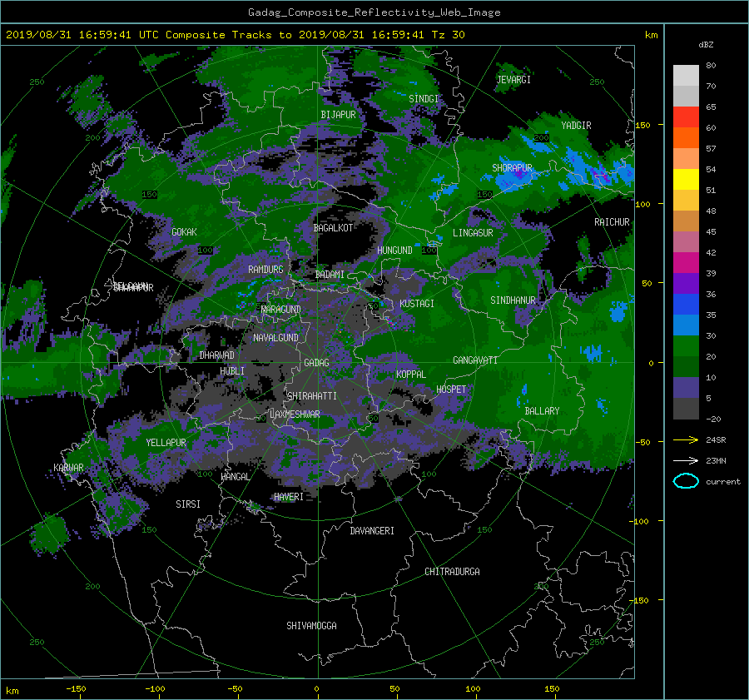Viewport: 749px width, 700px height.
Task: Click the RAMDURG city label
Action: point(265,270)
